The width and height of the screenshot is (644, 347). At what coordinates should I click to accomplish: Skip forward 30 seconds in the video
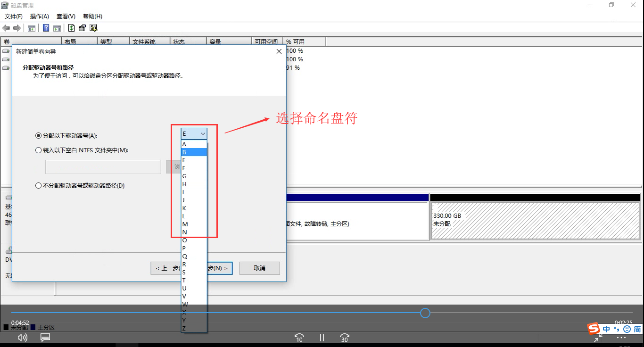tap(345, 338)
